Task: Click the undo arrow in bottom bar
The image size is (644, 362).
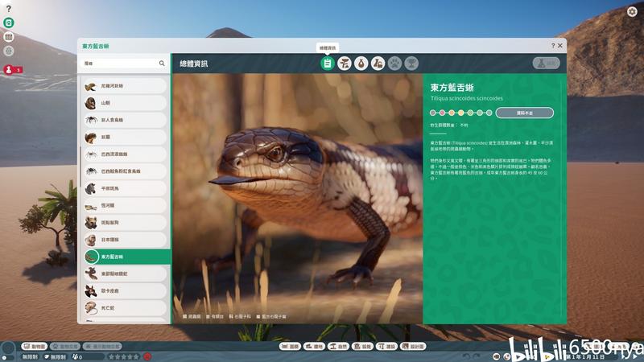Action: 467,356
